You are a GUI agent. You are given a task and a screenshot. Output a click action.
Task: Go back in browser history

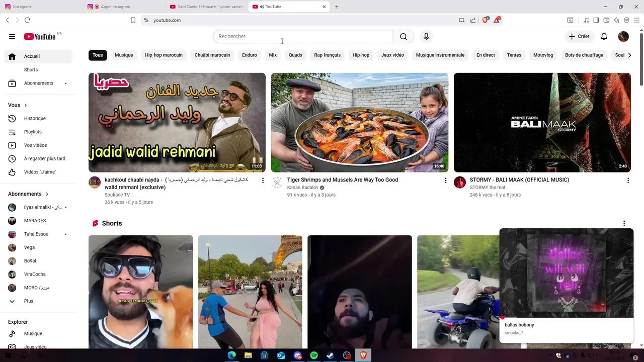click(7, 20)
